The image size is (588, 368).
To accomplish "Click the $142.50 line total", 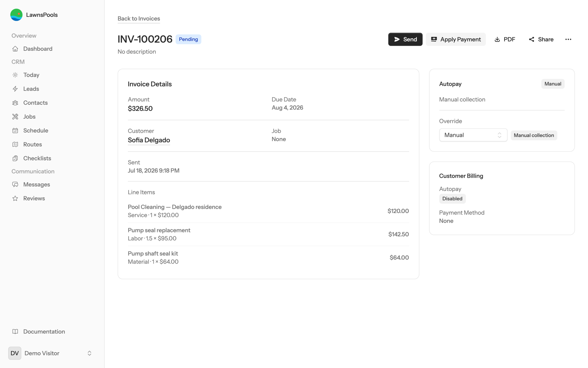I will pos(398,234).
